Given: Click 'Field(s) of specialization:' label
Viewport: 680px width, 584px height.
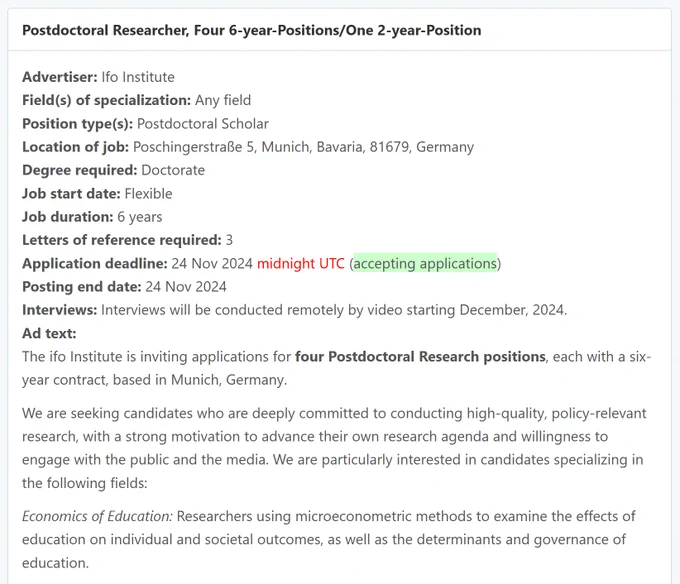Looking at the screenshot, I should [x=106, y=101].
